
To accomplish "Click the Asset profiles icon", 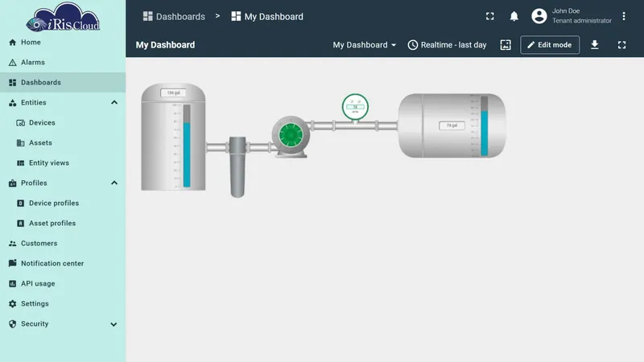I will [21, 224].
